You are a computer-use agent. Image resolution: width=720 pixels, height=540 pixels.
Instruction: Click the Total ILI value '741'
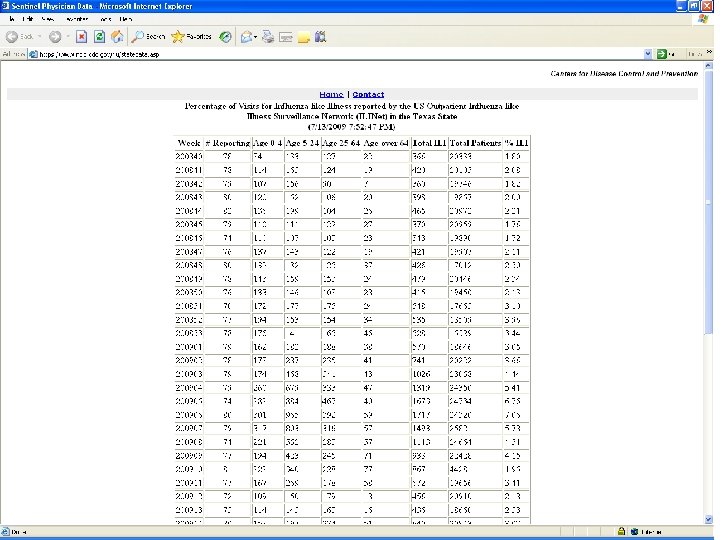tap(418, 360)
